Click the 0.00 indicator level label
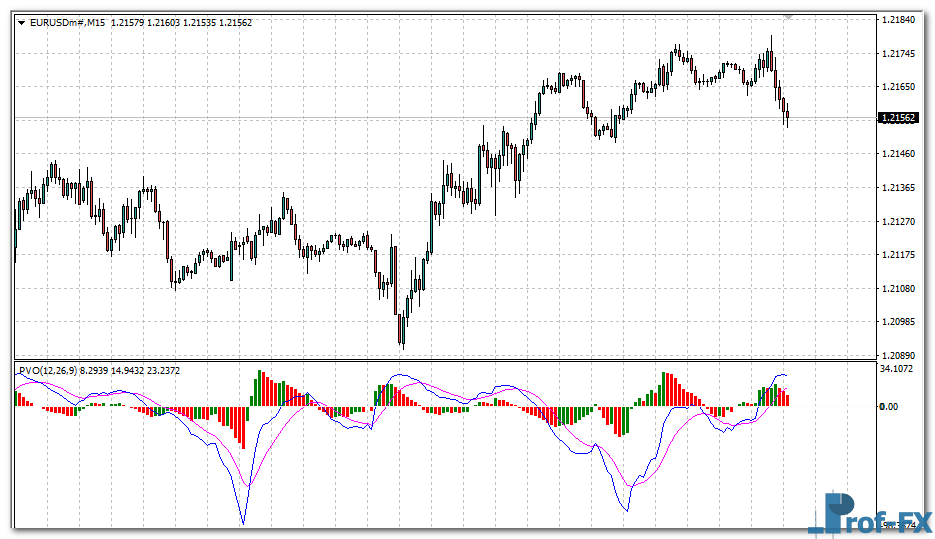Viewport: 935px width, 539px height. (x=888, y=407)
